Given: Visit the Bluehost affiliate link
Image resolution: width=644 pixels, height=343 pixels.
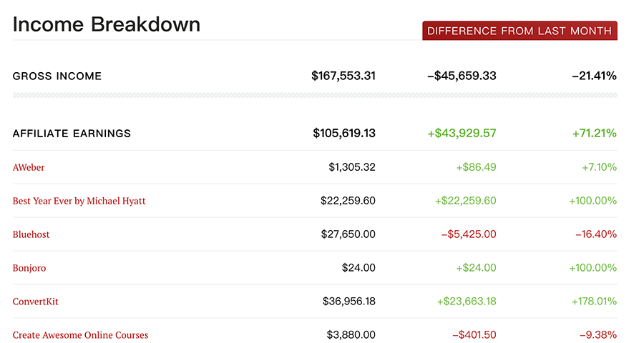Looking at the screenshot, I should pos(31,234).
